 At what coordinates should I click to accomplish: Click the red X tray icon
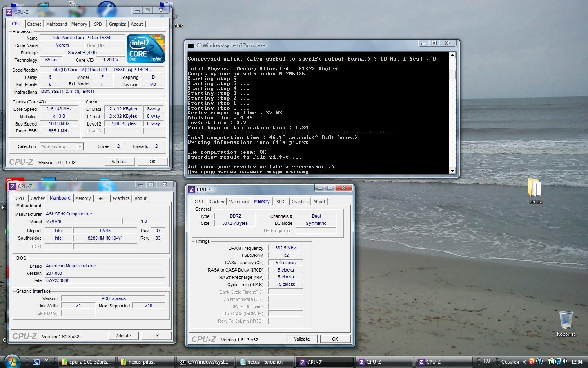click(x=532, y=361)
